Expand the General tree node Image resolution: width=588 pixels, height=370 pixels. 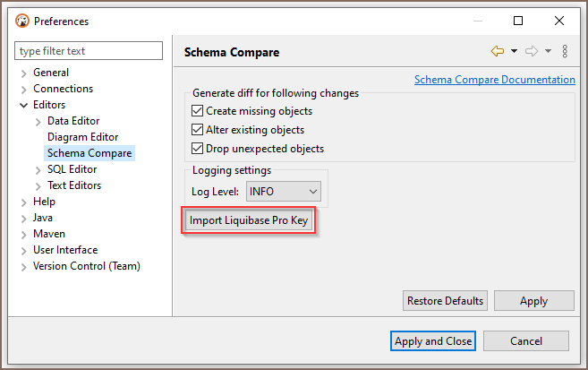click(x=23, y=73)
